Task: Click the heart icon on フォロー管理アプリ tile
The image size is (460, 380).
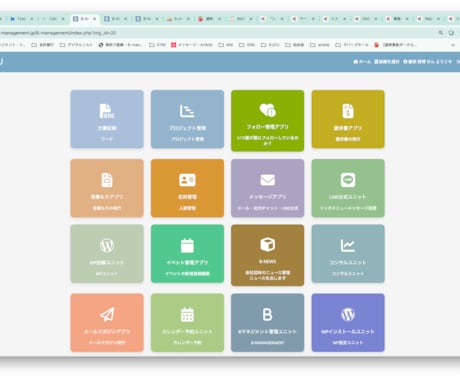Action: [267, 109]
